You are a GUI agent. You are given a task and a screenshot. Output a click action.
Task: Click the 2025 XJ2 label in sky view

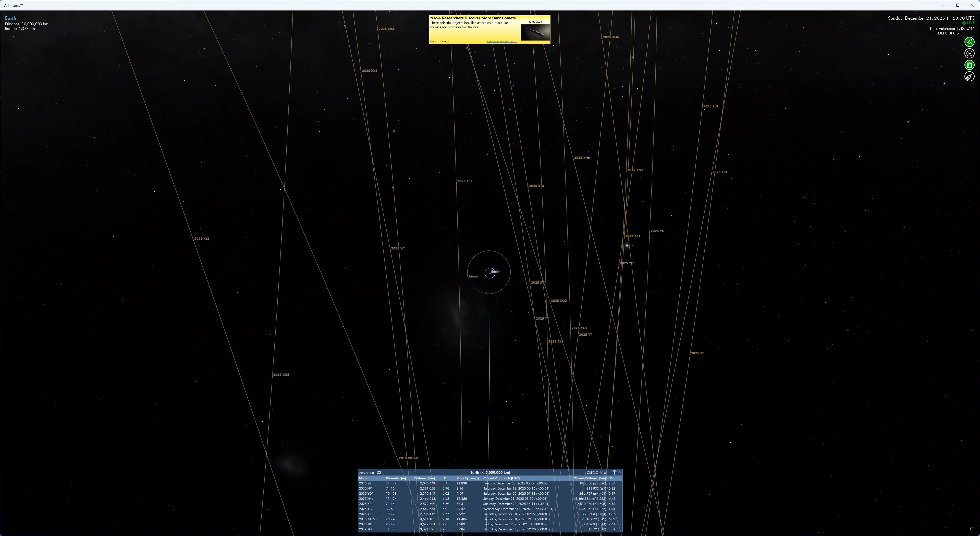pyautogui.click(x=202, y=239)
